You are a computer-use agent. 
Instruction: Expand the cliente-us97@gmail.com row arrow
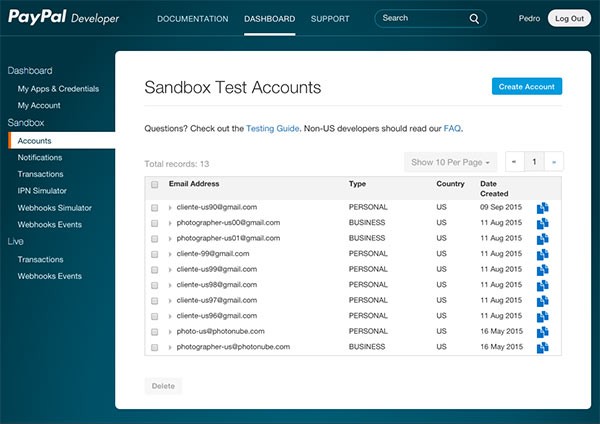pos(170,301)
